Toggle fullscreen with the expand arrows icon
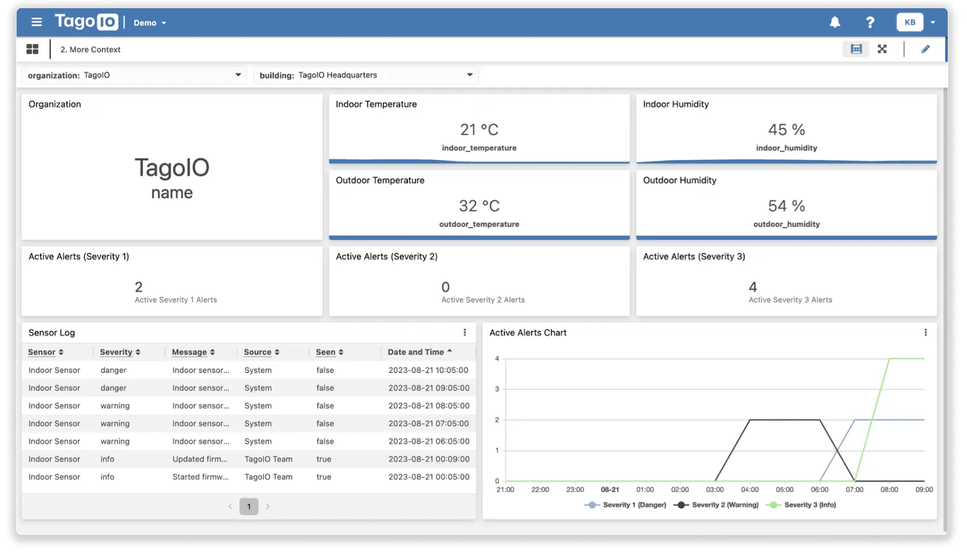967x560 pixels. (x=882, y=49)
